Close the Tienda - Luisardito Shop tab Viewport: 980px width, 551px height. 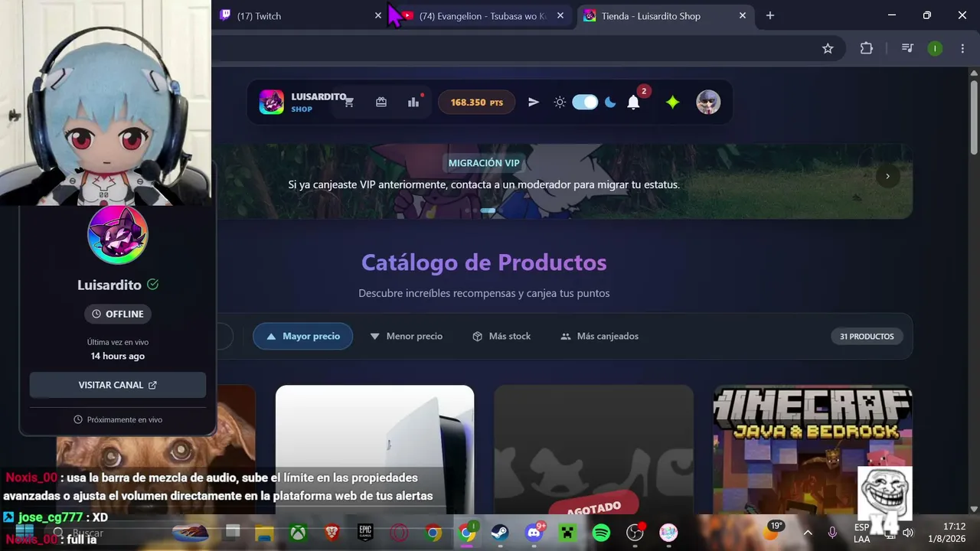[x=743, y=15]
